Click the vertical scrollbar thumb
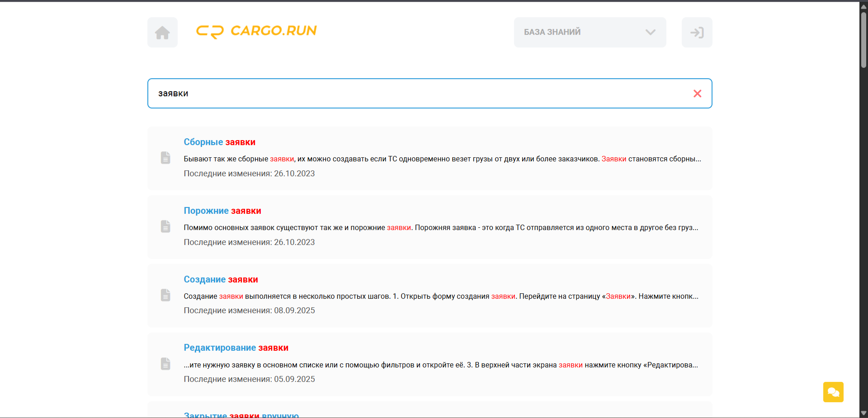Image resolution: width=868 pixels, height=418 pixels. point(863,40)
